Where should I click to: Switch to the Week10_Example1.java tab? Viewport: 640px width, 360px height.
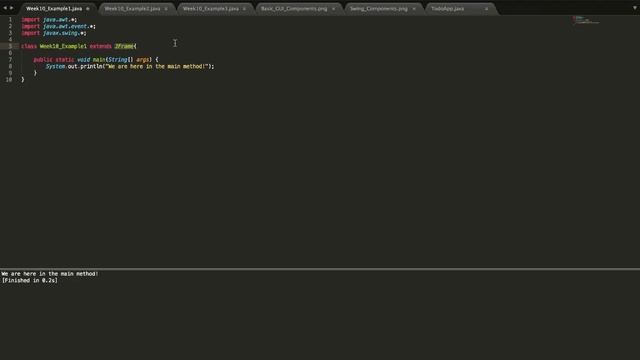(x=54, y=9)
